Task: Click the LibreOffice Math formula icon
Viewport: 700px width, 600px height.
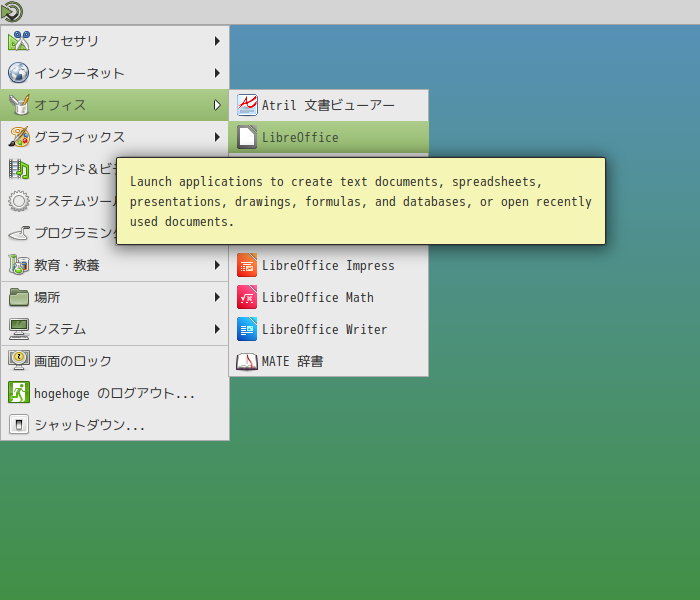Action: [x=247, y=297]
